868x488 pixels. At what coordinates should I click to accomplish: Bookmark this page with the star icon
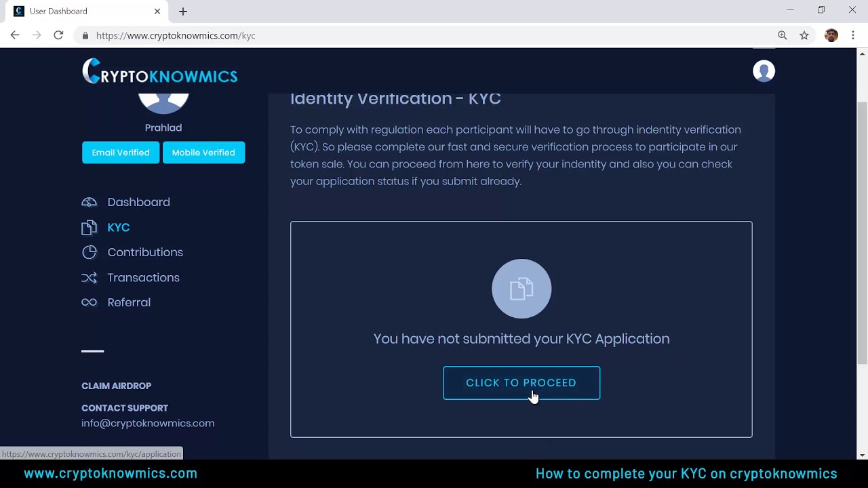[804, 35]
